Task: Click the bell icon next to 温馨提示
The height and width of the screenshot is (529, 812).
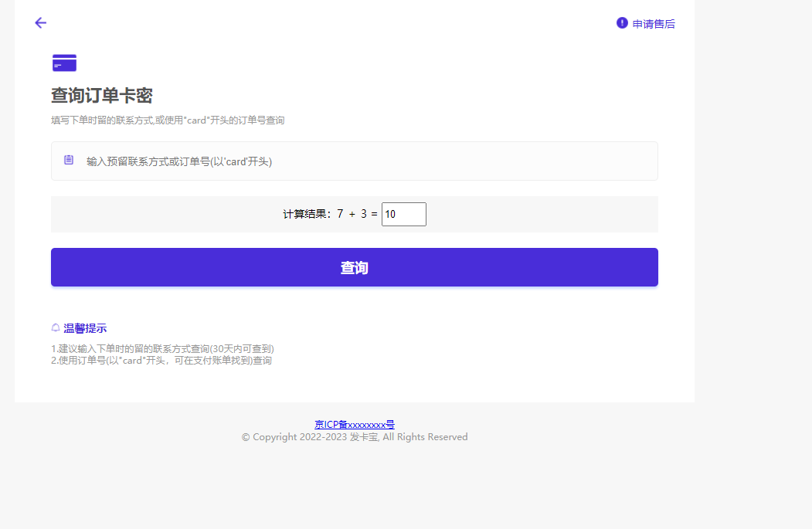Action: [56, 327]
